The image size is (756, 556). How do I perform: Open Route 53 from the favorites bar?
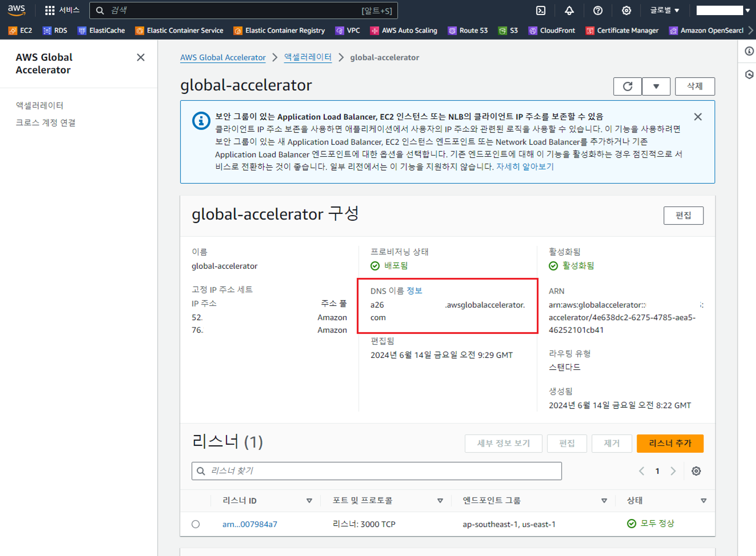click(468, 31)
